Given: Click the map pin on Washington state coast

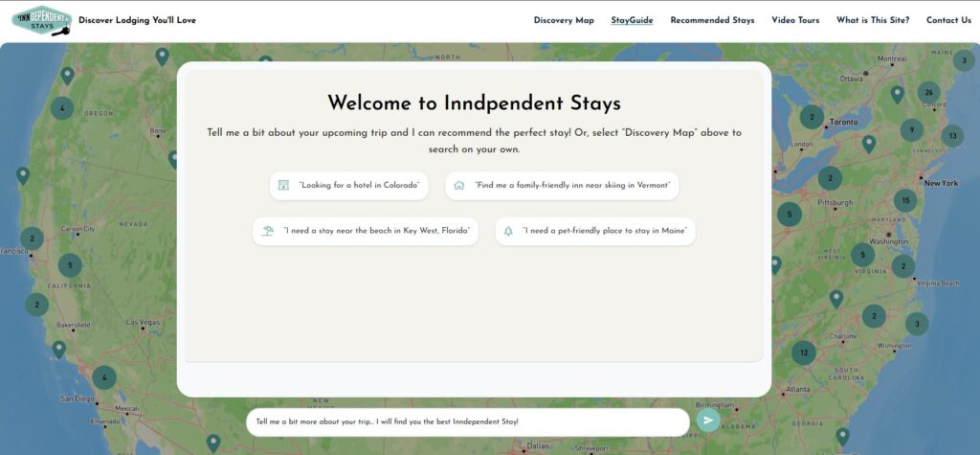Looking at the screenshot, I should (x=68, y=76).
